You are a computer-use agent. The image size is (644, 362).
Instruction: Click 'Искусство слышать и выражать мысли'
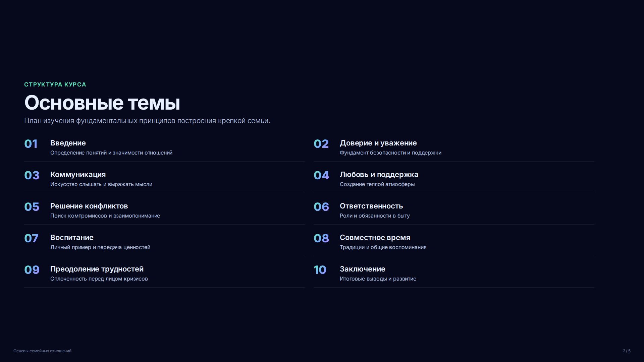101,184
